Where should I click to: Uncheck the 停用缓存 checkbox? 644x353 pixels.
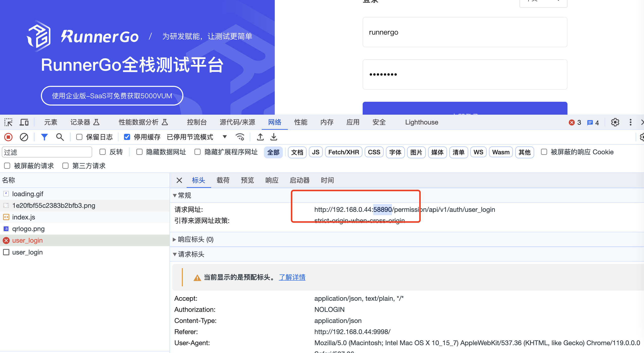point(127,137)
